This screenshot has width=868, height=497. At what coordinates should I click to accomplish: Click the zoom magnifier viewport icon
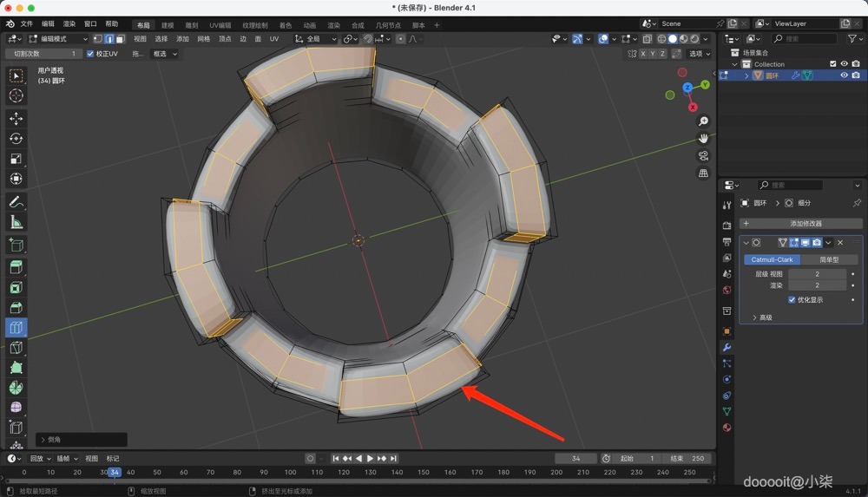pyautogui.click(x=703, y=121)
